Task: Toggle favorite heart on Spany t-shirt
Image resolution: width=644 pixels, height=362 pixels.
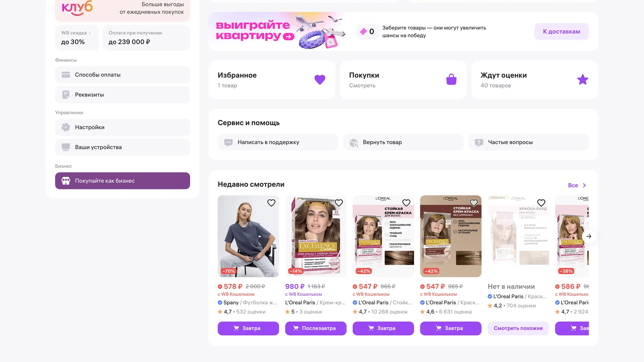Action: pyautogui.click(x=271, y=203)
